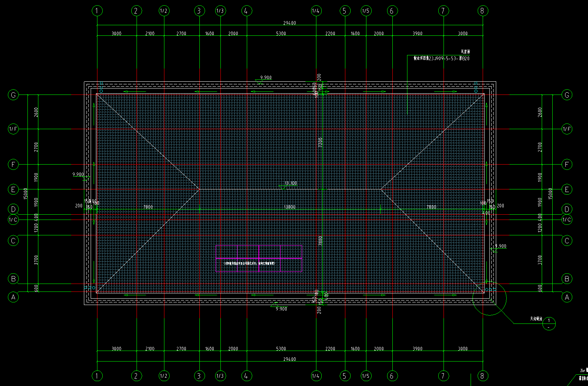
Task: Click axis bubble 6 in the top row
Action: coord(392,11)
